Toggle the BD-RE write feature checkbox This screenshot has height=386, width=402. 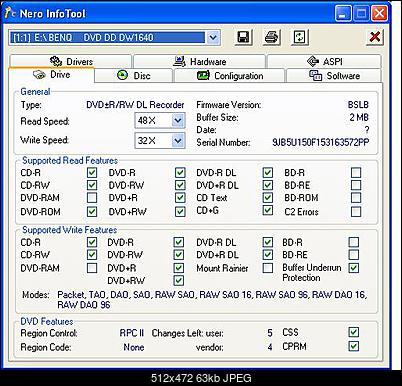click(x=354, y=255)
